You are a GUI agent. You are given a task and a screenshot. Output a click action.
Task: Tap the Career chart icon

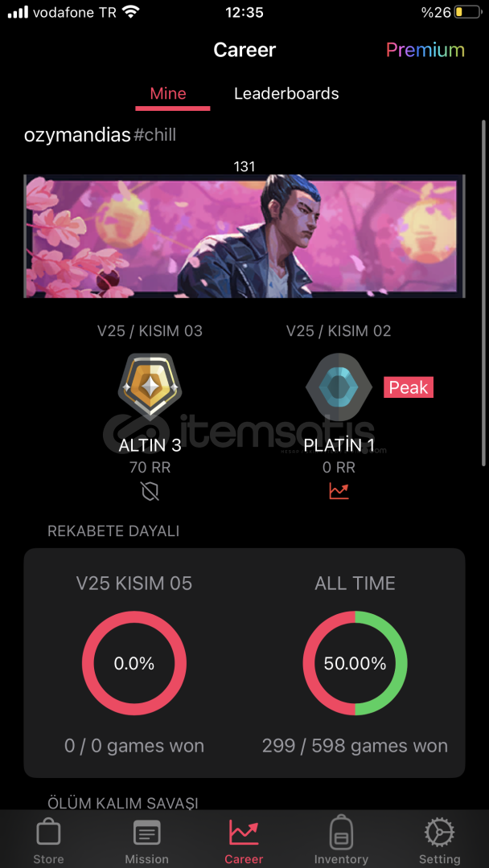(x=244, y=832)
